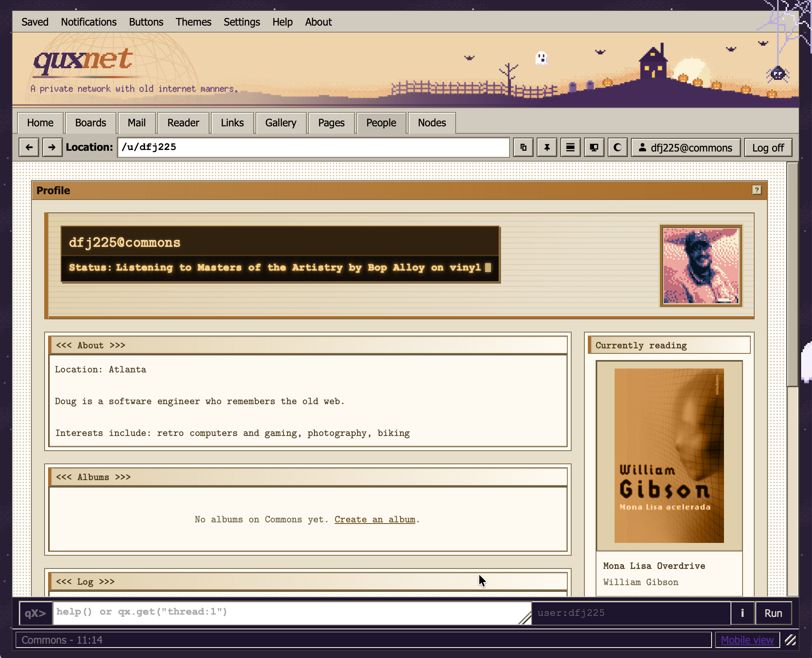Switch to the Reader tab
Viewport: 812px width, 658px height.
(183, 123)
